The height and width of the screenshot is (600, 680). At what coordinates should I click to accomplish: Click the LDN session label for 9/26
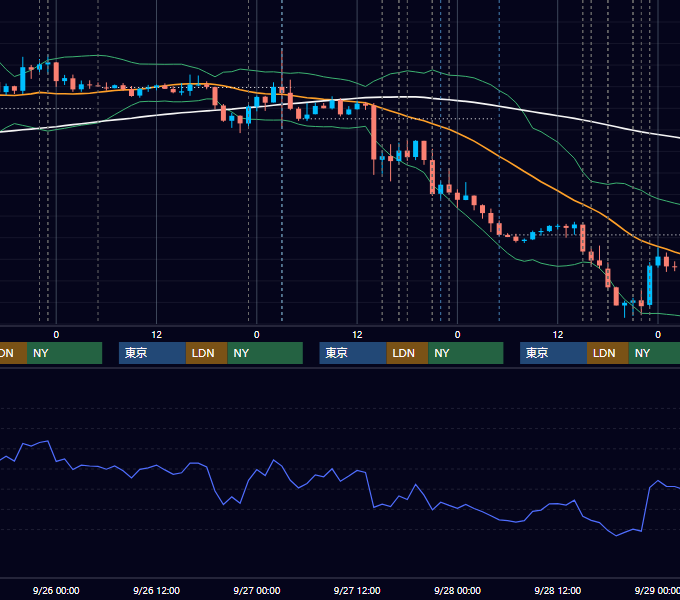tap(206, 353)
